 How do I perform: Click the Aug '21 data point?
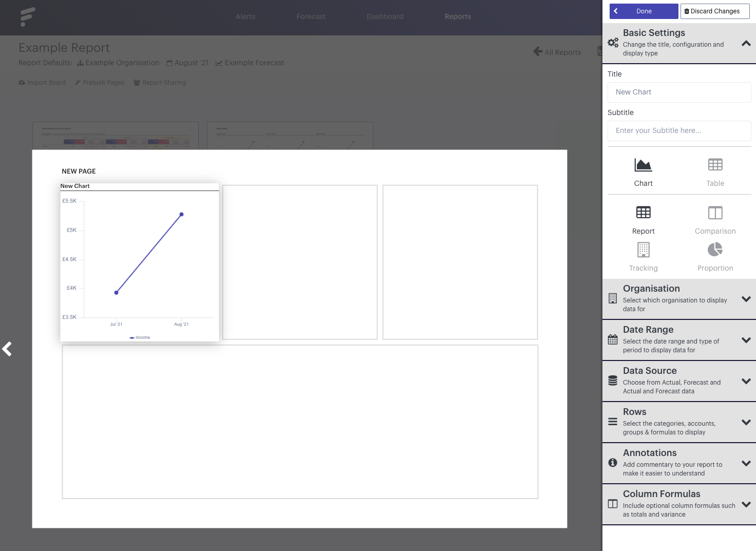click(181, 214)
